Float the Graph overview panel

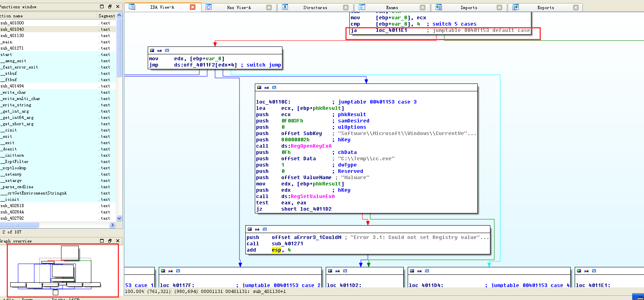[x=110, y=241]
